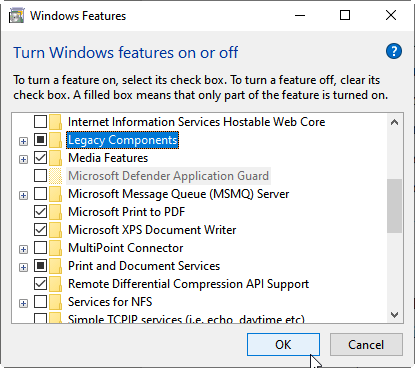Select Microsoft Defender Application Guard label
Screen dimensions: 415x368
click(x=168, y=176)
